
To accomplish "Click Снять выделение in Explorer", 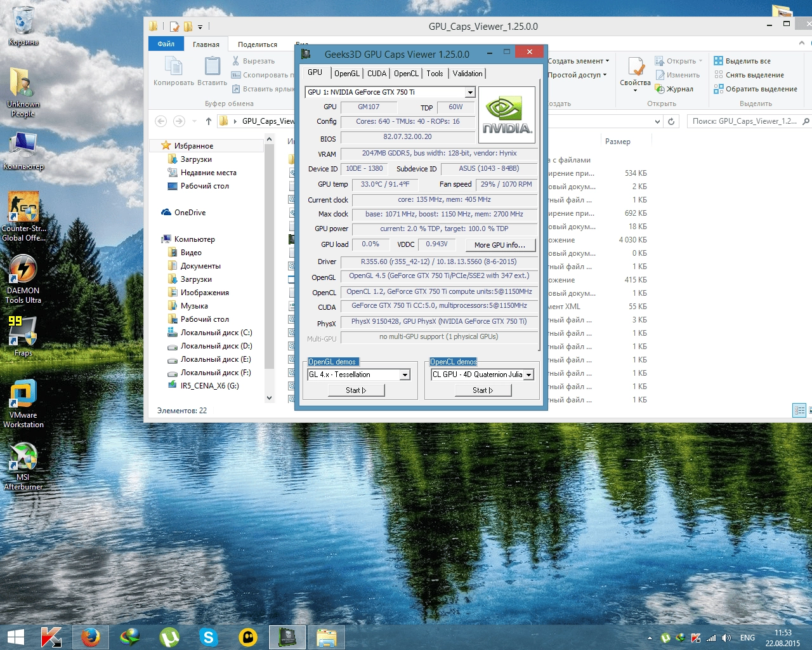I will point(749,75).
